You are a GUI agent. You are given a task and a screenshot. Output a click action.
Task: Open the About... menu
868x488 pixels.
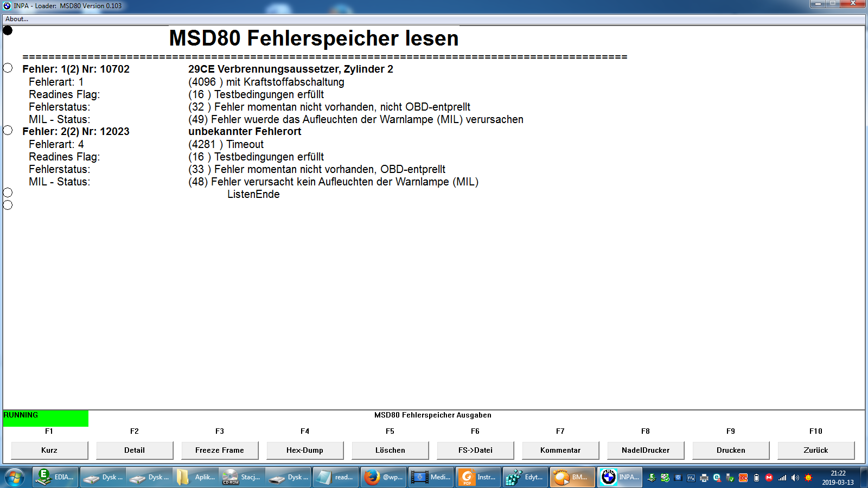point(17,19)
